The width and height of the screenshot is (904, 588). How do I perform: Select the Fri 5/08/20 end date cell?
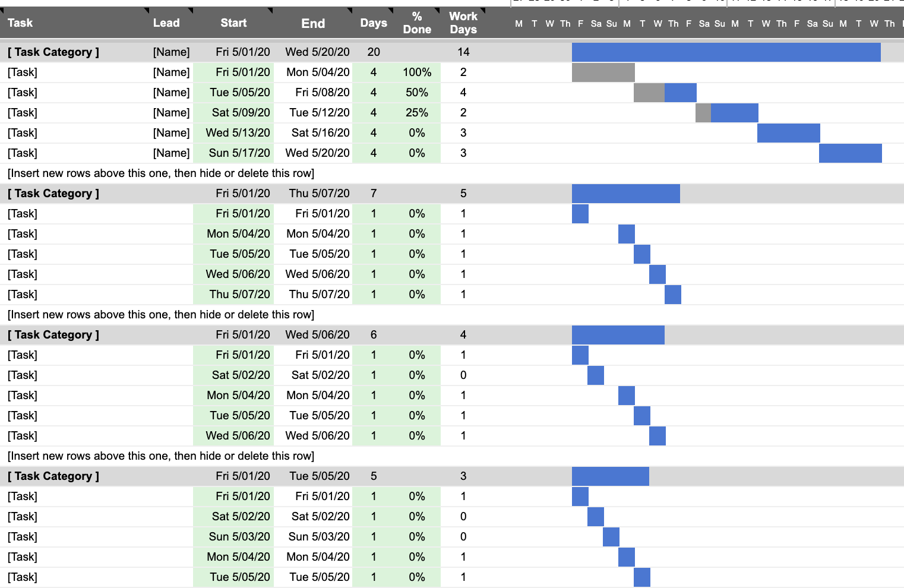(x=322, y=93)
